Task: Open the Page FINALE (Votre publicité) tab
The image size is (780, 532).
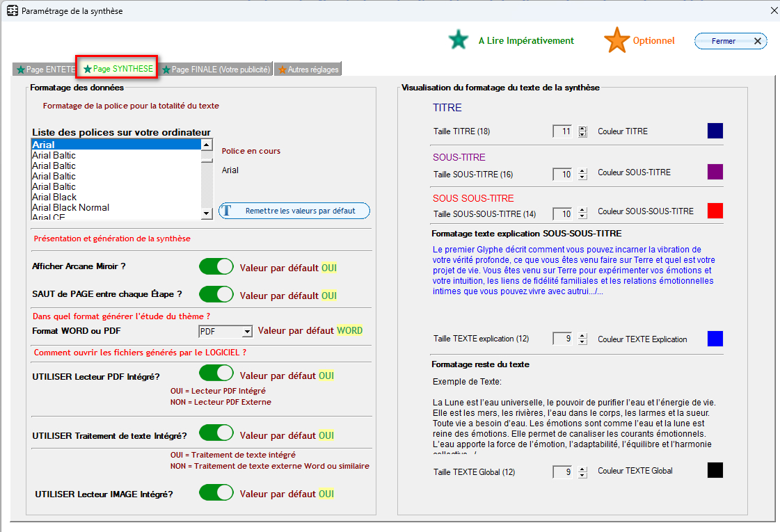Action: point(216,70)
